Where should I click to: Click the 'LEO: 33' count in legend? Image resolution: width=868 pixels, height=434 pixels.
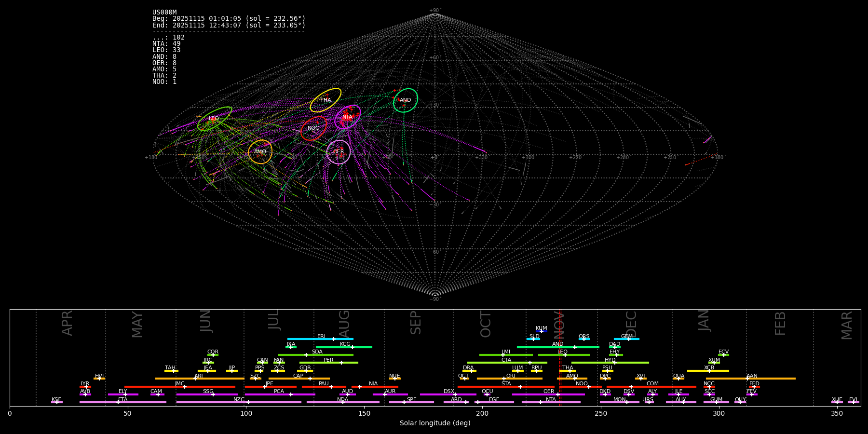tap(166, 50)
